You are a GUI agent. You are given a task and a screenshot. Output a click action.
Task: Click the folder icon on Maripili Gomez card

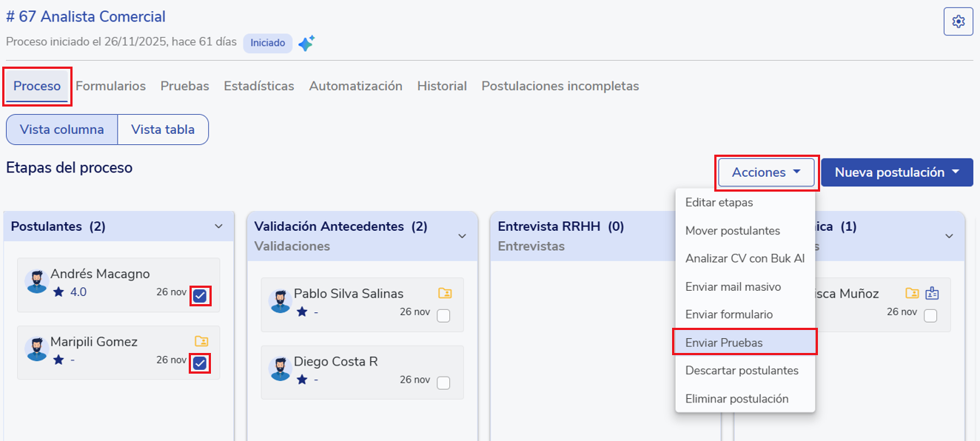click(201, 341)
